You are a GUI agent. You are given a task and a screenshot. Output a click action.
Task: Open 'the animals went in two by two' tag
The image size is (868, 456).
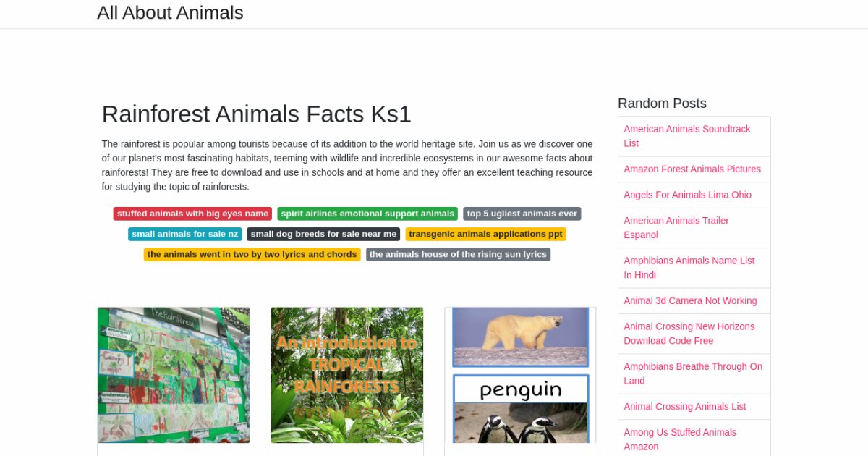click(252, 254)
